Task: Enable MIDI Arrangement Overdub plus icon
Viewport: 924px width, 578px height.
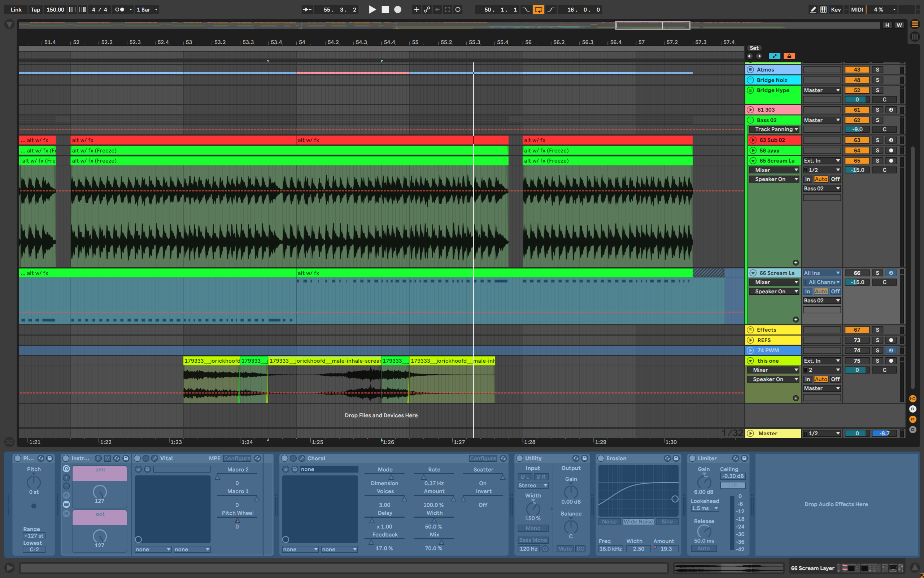Action: [417, 9]
